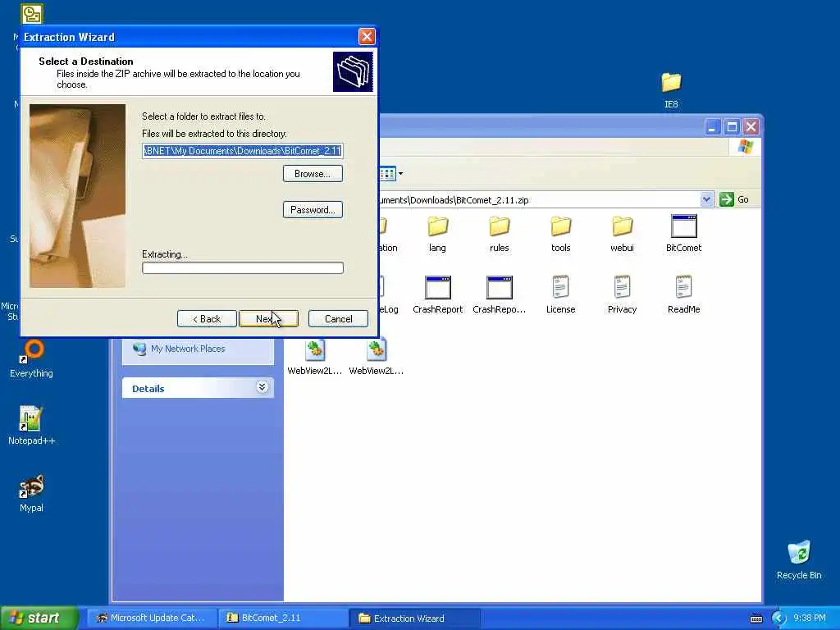Expand the address bar dropdown arrow
The height and width of the screenshot is (630, 840).
[x=706, y=200]
